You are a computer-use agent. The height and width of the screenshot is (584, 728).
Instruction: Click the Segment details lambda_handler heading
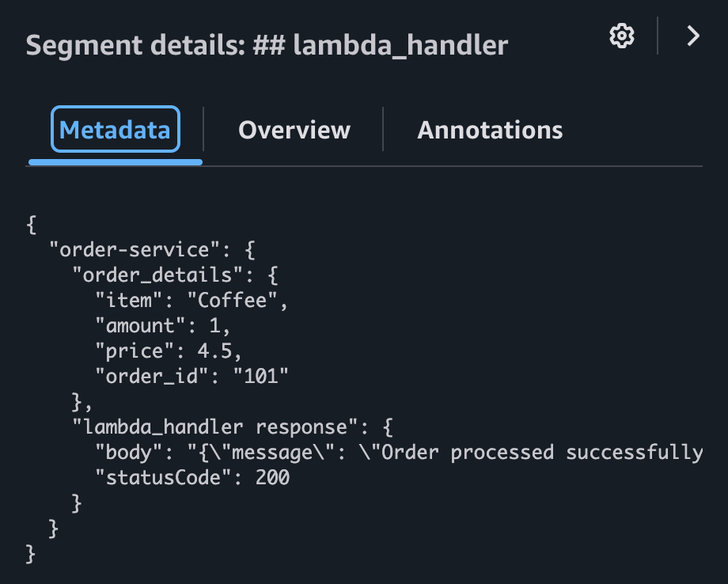[267, 45]
